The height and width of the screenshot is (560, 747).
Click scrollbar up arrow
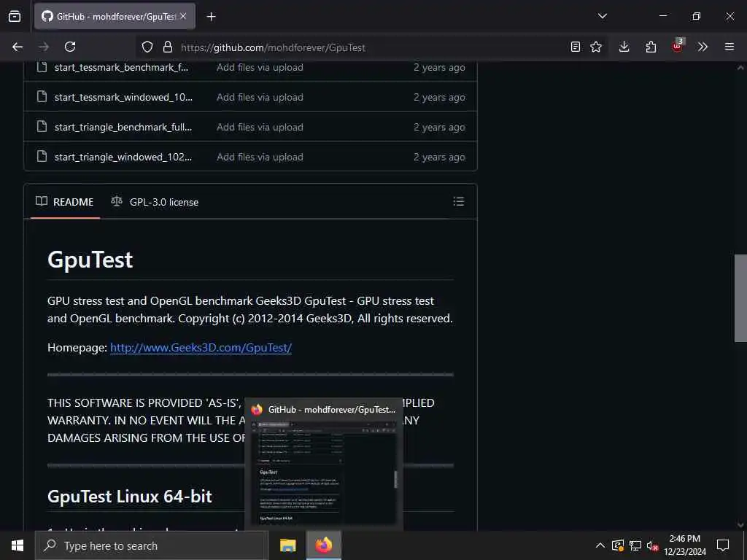pos(740,68)
